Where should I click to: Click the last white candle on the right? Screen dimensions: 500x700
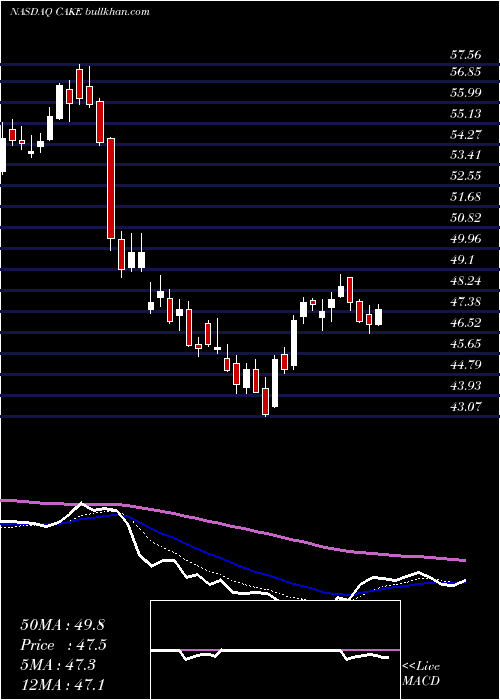pos(379,316)
